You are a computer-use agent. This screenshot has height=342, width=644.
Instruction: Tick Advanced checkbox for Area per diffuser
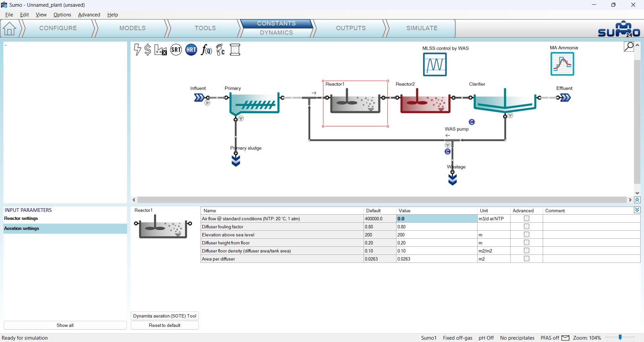(x=527, y=259)
